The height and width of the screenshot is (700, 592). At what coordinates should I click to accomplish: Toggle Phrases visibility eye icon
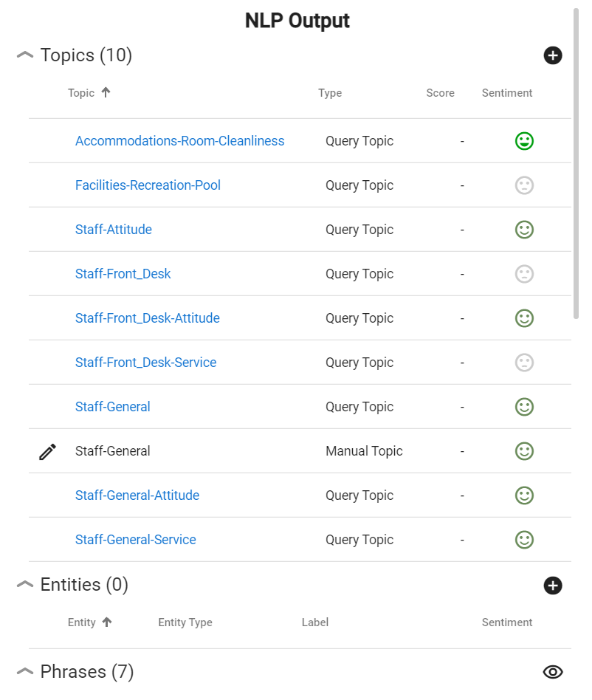(x=552, y=671)
